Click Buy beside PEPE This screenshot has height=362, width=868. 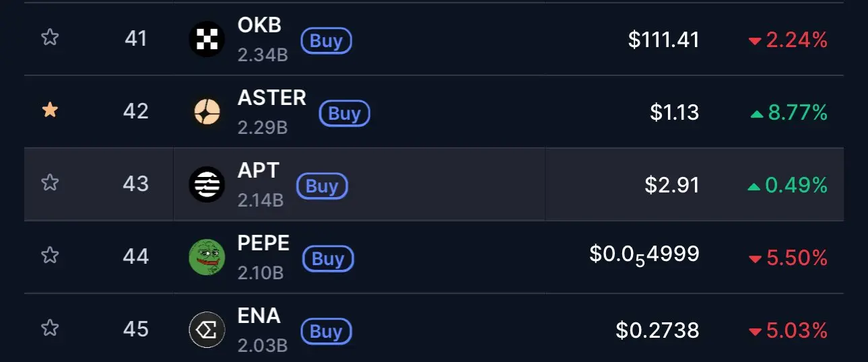click(328, 258)
